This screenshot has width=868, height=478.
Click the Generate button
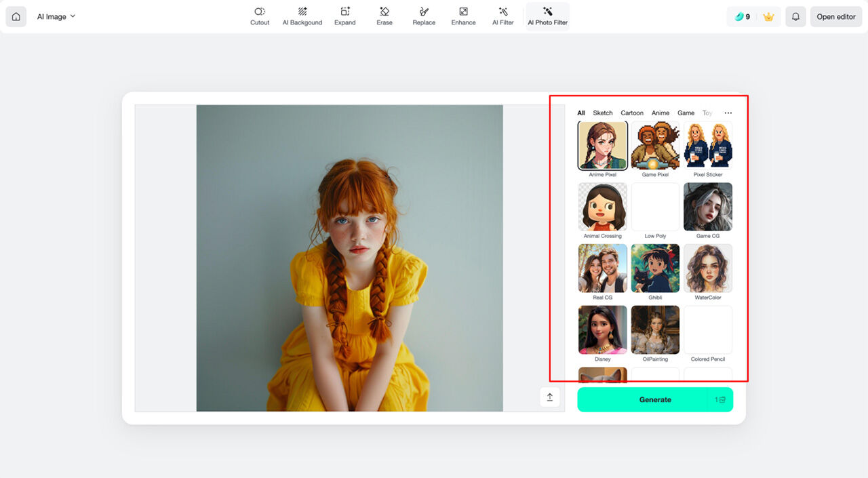[x=655, y=399]
